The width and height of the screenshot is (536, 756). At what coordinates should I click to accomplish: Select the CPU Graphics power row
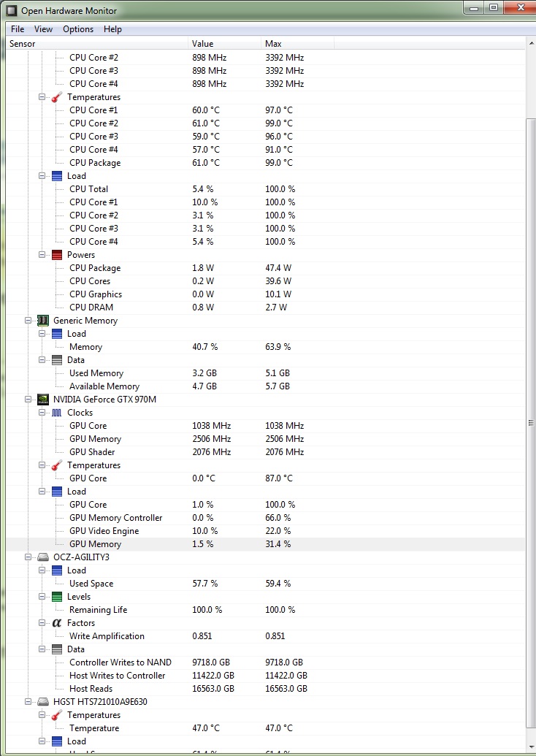click(x=265, y=294)
